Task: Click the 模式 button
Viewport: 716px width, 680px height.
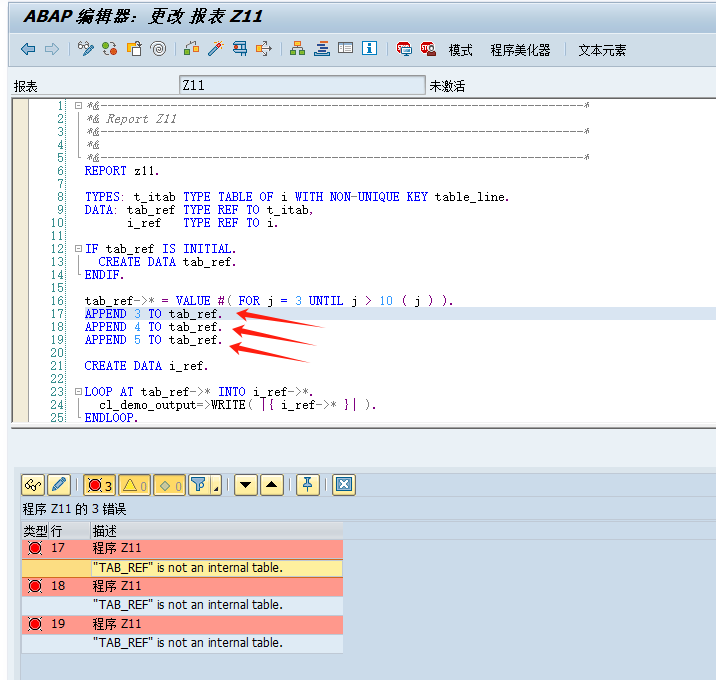Action: (x=460, y=50)
